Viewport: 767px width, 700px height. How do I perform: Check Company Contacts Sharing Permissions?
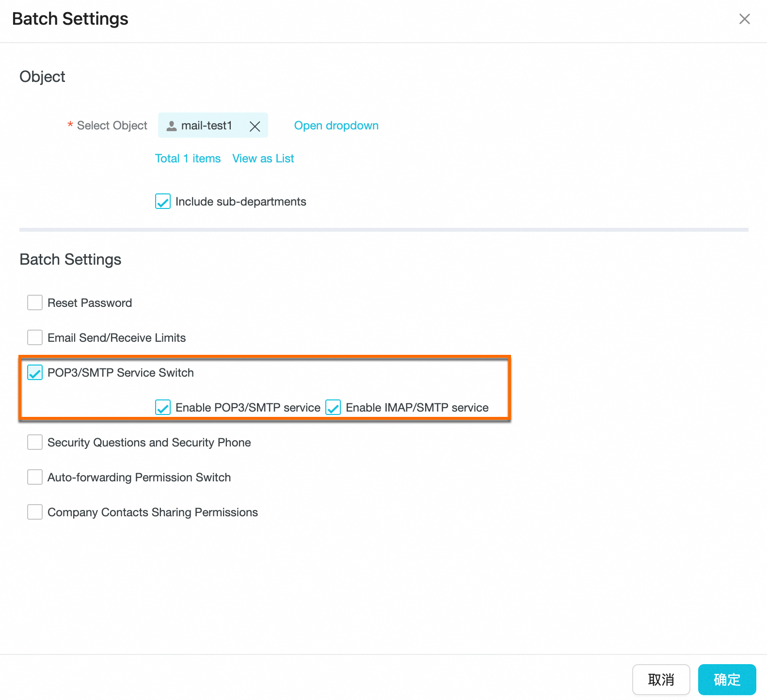point(35,512)
